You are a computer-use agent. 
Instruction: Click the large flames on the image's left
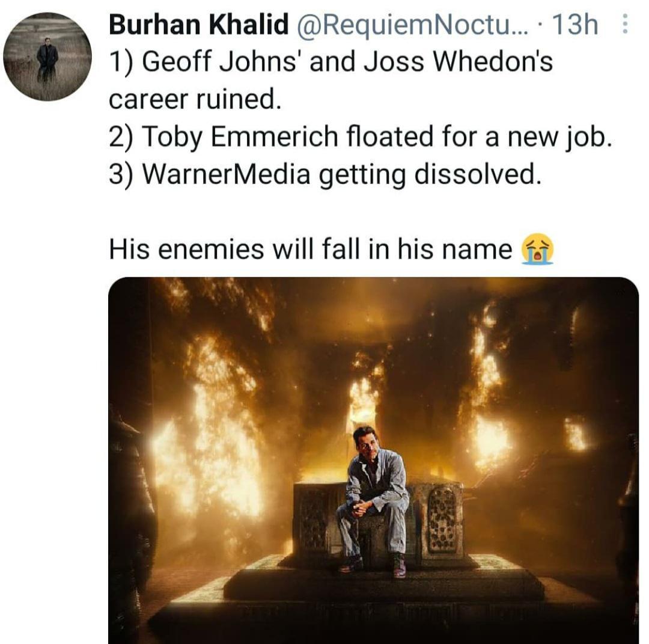coord(210,433)
